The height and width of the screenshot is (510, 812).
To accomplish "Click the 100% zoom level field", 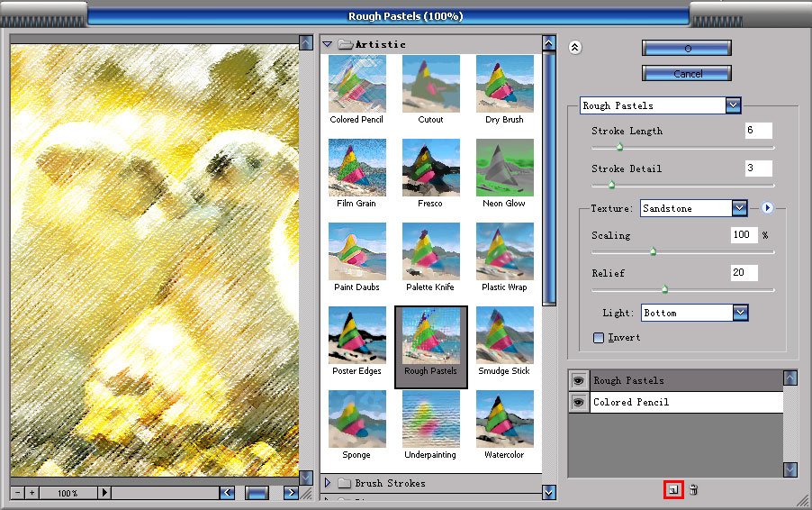I will [68, 493].
